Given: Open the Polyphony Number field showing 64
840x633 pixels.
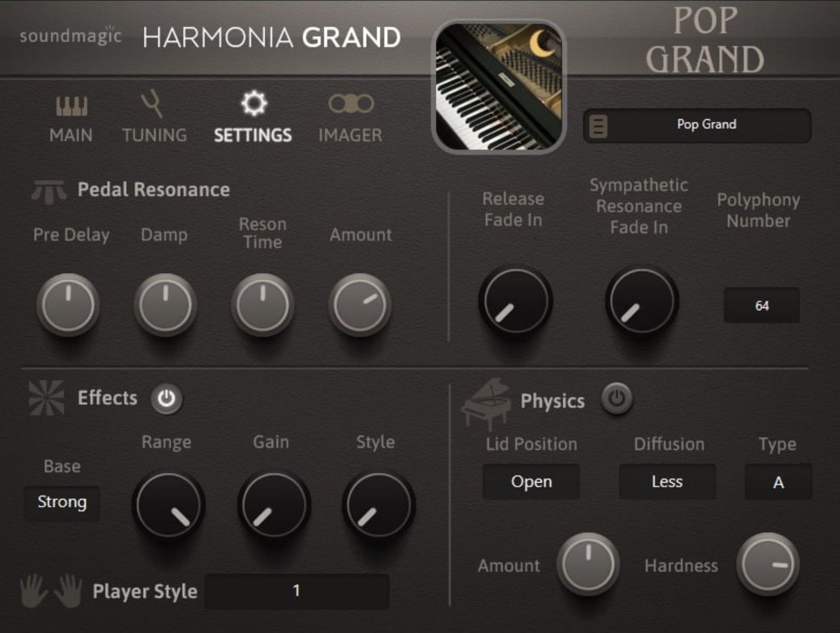Looking at the screenshot, I should pyautogui.click(x=762, y=305).
